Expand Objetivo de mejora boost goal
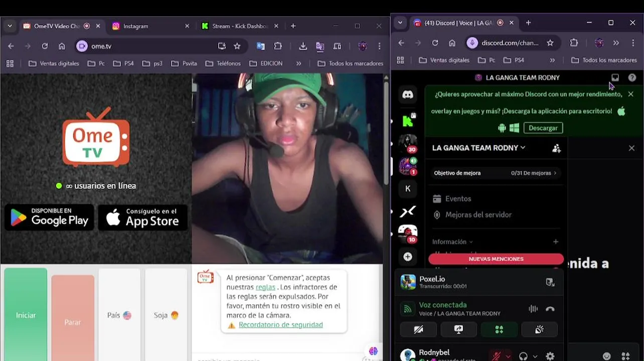 click(x=496, y=173)
